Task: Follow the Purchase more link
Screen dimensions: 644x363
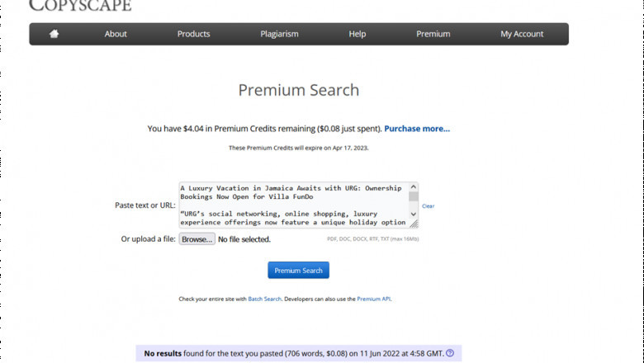Action: [x=417, y=129]
